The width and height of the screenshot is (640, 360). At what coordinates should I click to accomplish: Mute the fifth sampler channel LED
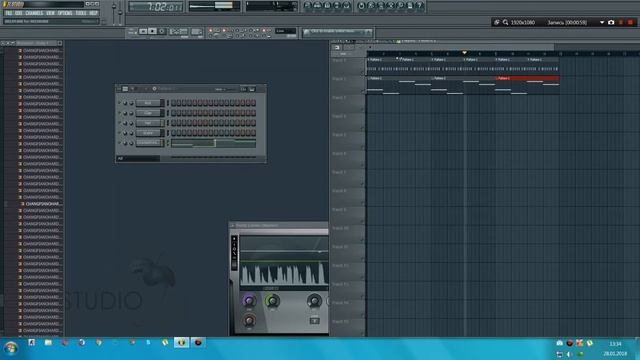pyautogui.click(x=120, y=143)
